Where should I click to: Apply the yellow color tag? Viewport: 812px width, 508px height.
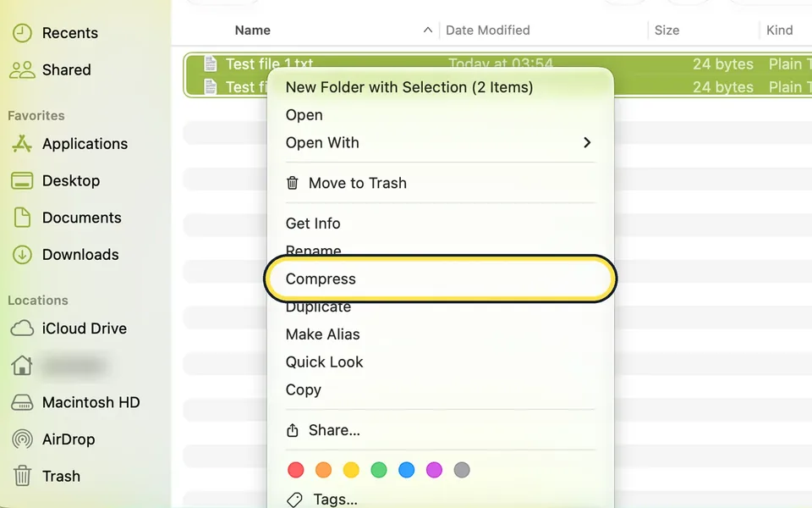[x=351, y=470]
